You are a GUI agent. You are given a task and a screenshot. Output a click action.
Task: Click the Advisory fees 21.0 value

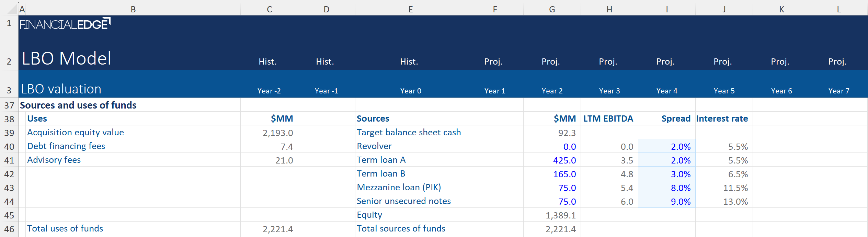(269, 160)
